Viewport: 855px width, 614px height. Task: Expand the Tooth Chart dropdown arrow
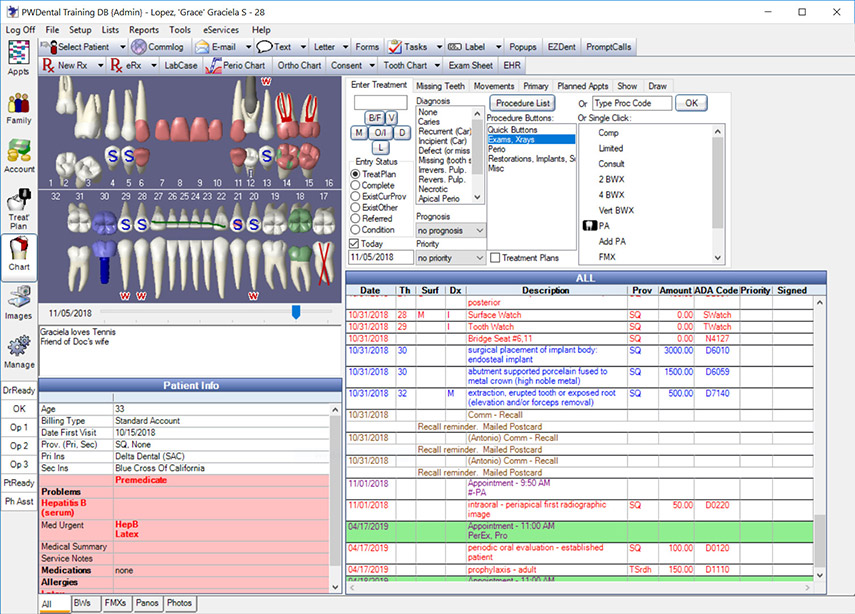click(x=437, y=65)
